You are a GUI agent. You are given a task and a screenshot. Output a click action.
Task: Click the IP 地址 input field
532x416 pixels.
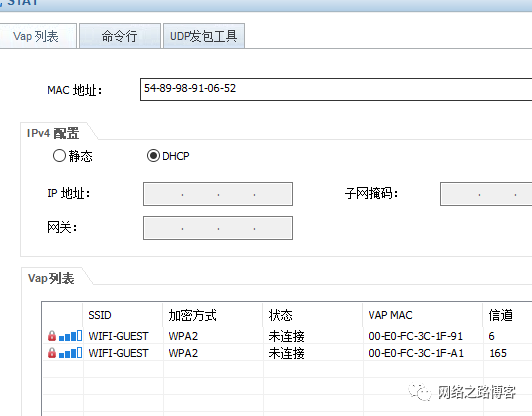coord(218,194)
